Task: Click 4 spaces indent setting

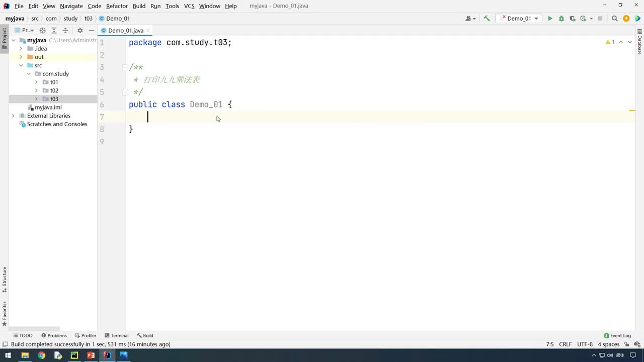Action: coord(609,344)
